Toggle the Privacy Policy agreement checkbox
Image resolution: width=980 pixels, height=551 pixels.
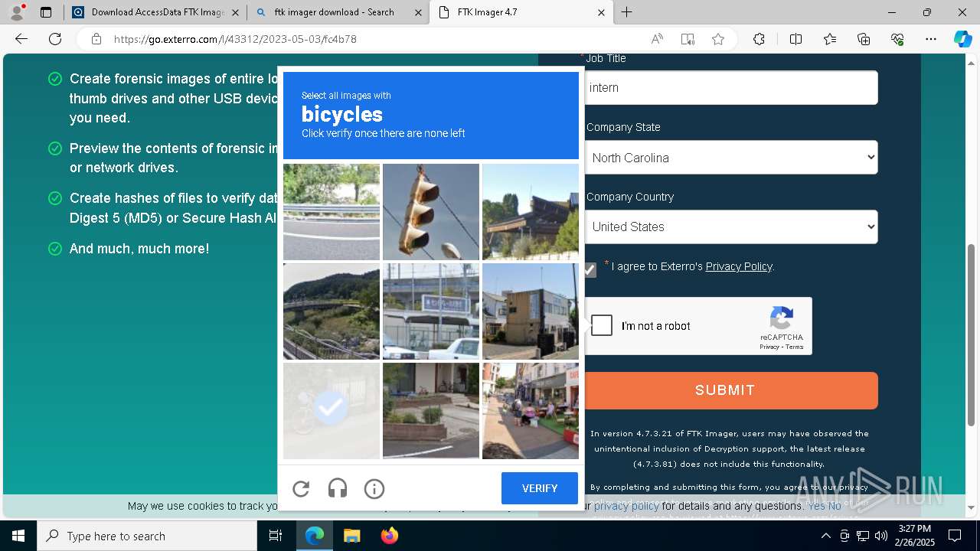[589, 269]
